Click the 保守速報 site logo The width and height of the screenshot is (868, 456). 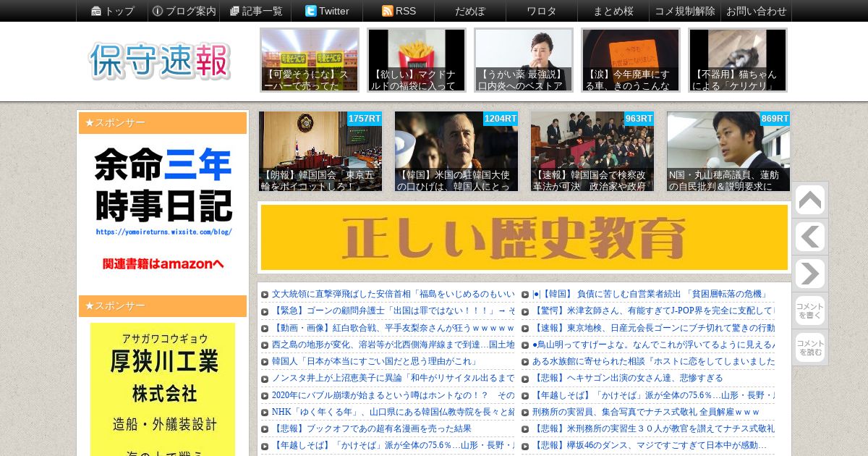pyautogui.click(x=161, y=61)
